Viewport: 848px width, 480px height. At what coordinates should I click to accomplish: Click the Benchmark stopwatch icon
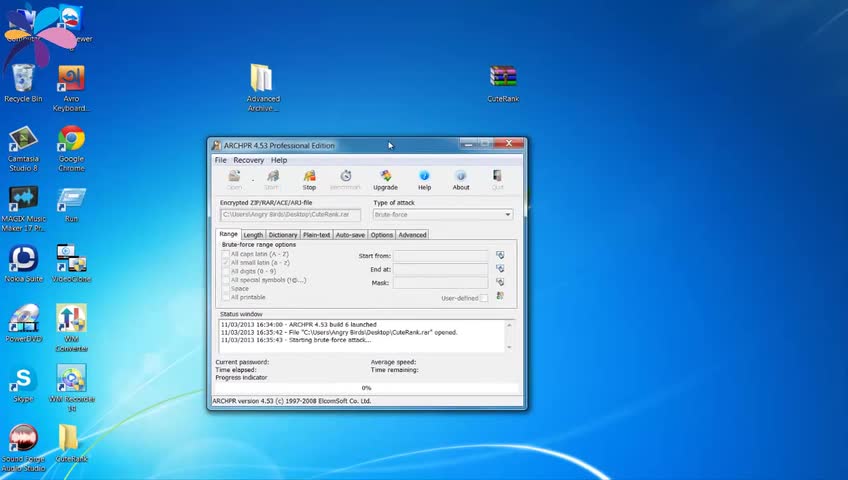346,176
